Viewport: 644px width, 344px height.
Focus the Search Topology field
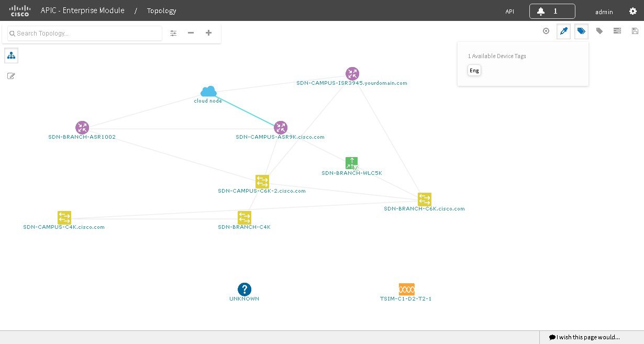(85, 33)
